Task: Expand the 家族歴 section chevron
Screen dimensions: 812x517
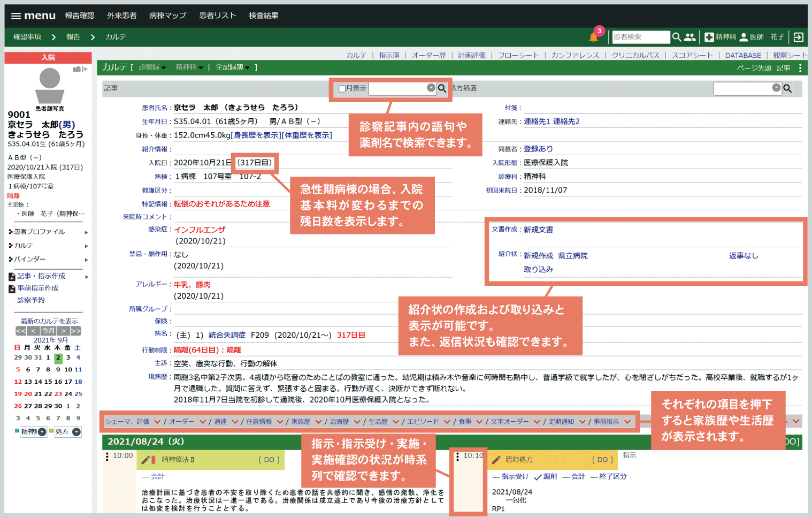Action: click(x=319, y=422)
